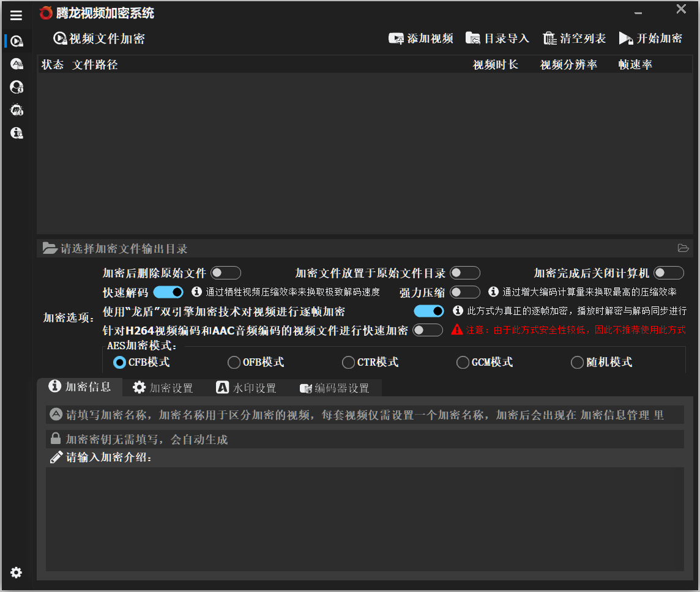
Task: Click 开始加密 to start encryption
Action: pos(650,39)
